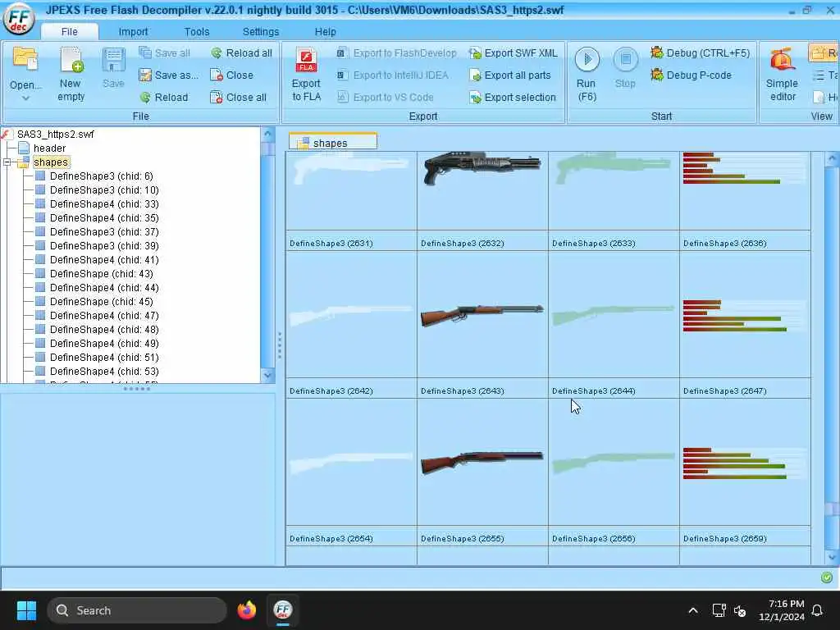Image resolution: width=840 pixels, height=630 pixels.
Task: Click tree panel scroll up arrow
Action: 268,134
